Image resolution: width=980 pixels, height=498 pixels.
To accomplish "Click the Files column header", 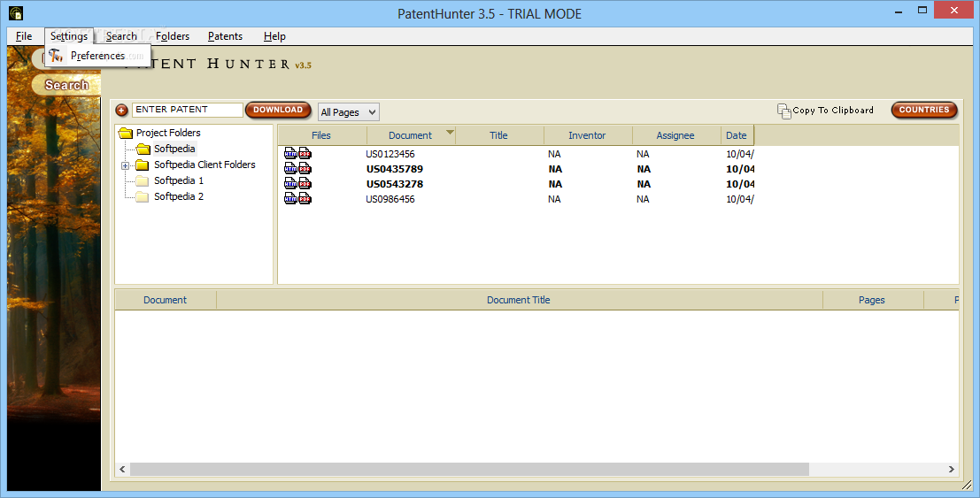I will pyautogui.click(x=321, y=135).
